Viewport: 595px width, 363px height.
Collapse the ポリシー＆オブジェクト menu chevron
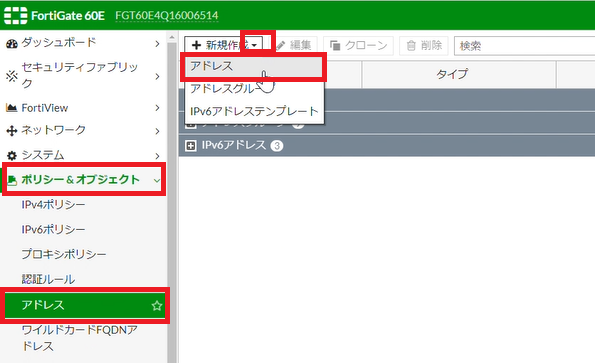coord(157,181)
